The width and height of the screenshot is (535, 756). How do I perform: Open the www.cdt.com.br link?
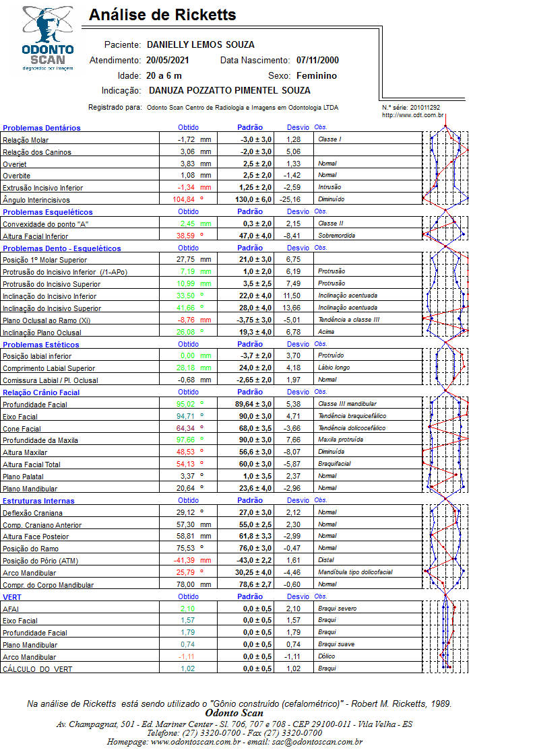[412, 115]
